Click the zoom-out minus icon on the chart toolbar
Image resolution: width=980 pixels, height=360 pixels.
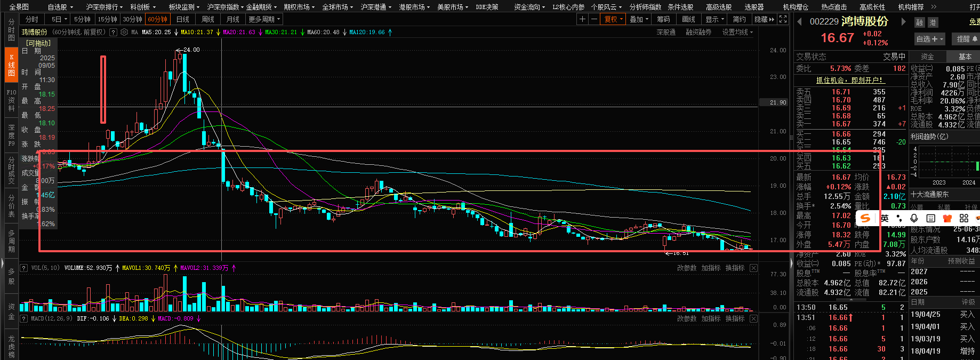click(x=594, y=19)
